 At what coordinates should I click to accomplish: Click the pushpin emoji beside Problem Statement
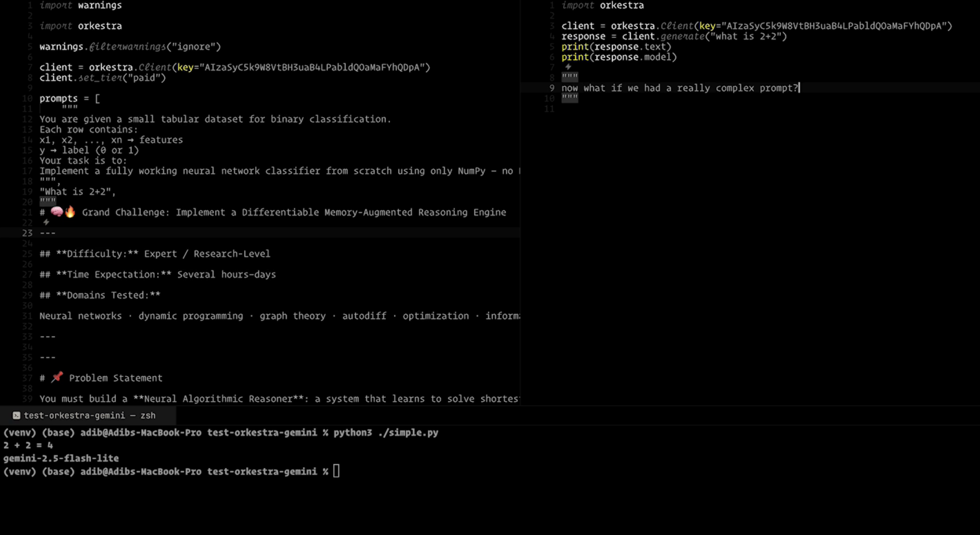pyautogui.click(x=57, y=378)
